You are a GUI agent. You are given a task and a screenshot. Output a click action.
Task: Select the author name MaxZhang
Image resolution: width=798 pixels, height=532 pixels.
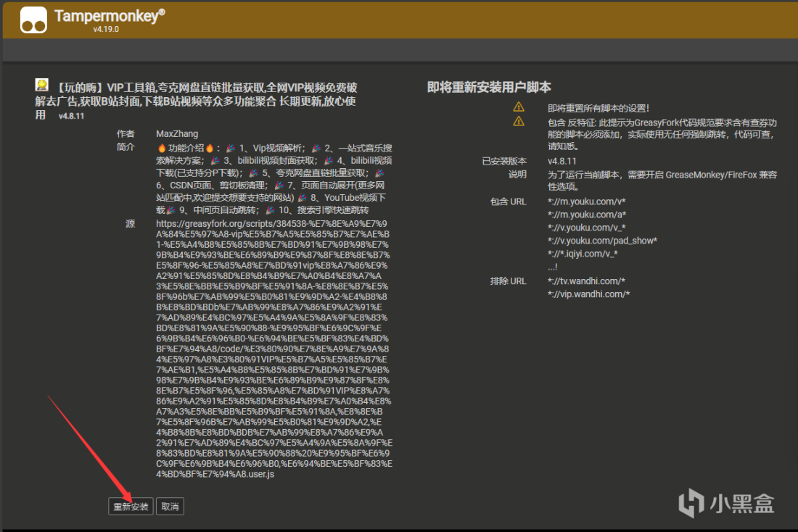point(177,134)
